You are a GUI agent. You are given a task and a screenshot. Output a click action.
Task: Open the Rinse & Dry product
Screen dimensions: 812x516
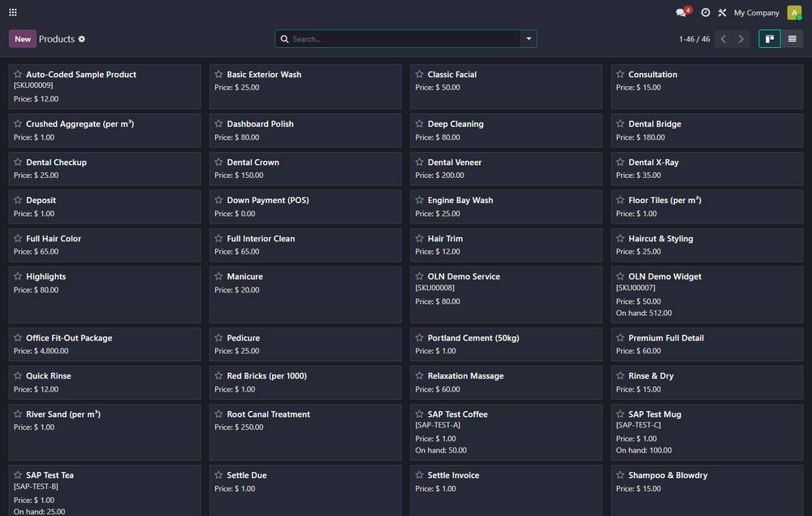click(x=707, y=383)
